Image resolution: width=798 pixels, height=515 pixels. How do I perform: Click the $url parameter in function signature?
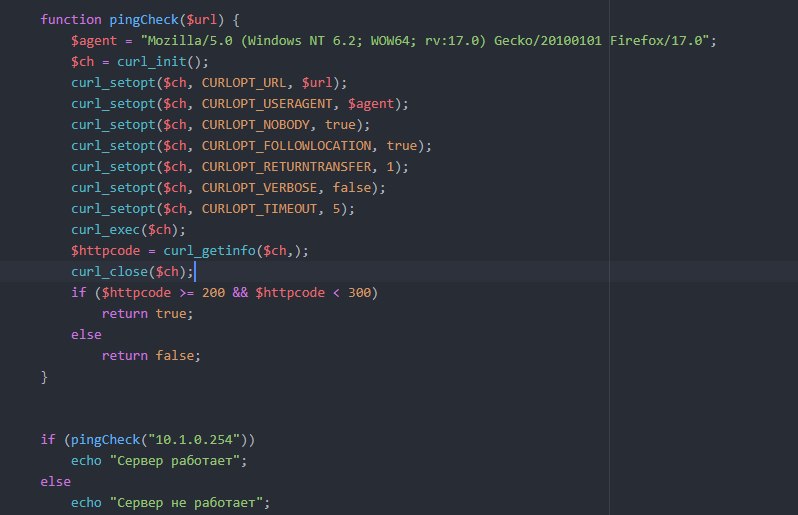tap(202, 20)
